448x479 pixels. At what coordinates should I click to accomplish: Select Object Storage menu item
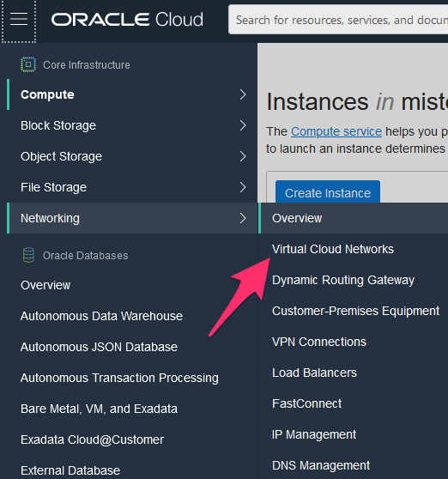coord(132,156)
